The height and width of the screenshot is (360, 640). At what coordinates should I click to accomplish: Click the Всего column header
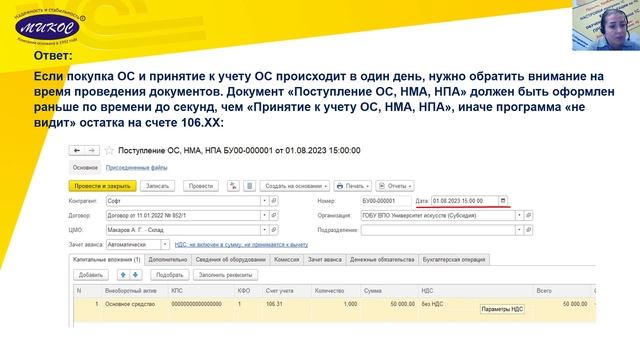(x=544, y=291)
